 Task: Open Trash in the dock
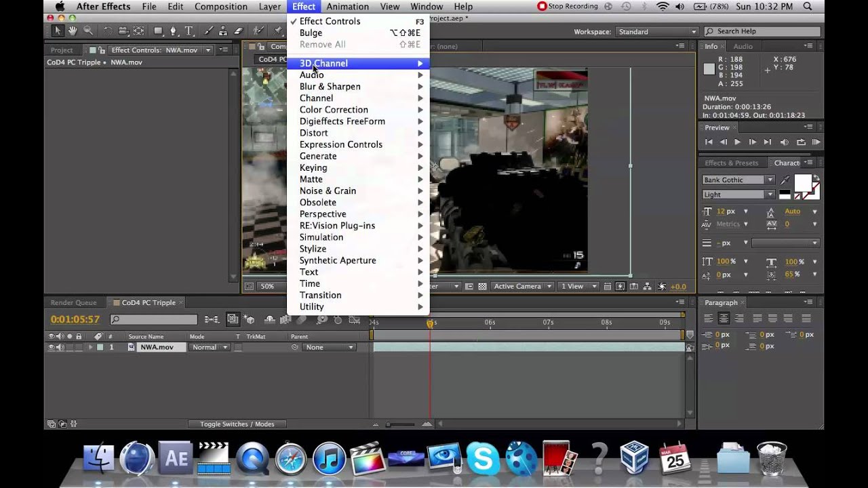click(772, 458)
